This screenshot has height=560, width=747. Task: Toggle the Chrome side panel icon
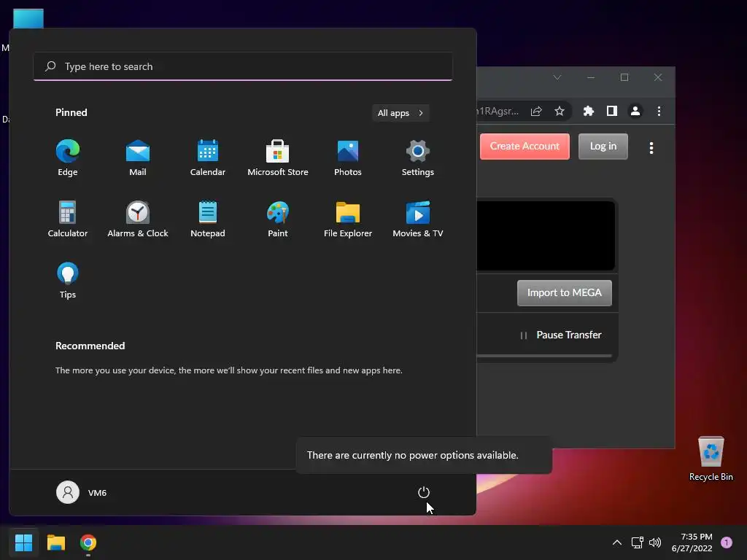612,111
